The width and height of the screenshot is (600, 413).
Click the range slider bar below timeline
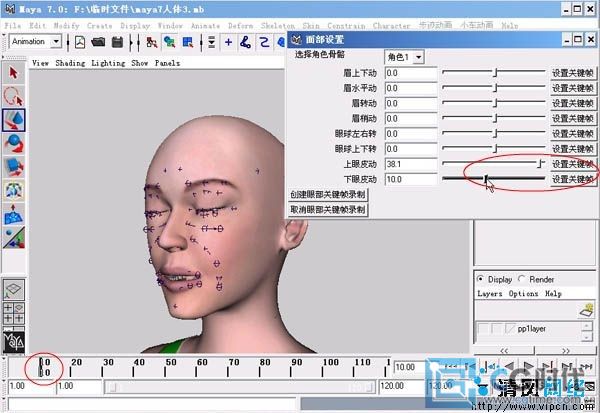click(x=240, y=387)
